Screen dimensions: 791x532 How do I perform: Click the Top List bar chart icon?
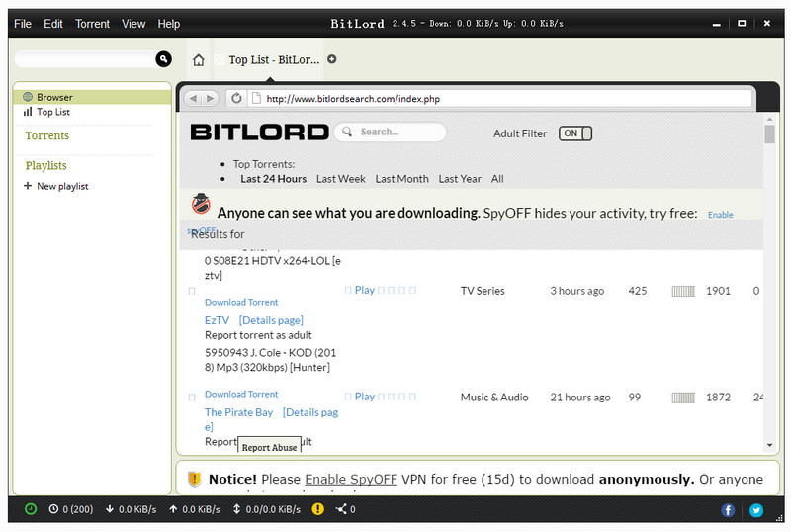click(x=28, y=112)
